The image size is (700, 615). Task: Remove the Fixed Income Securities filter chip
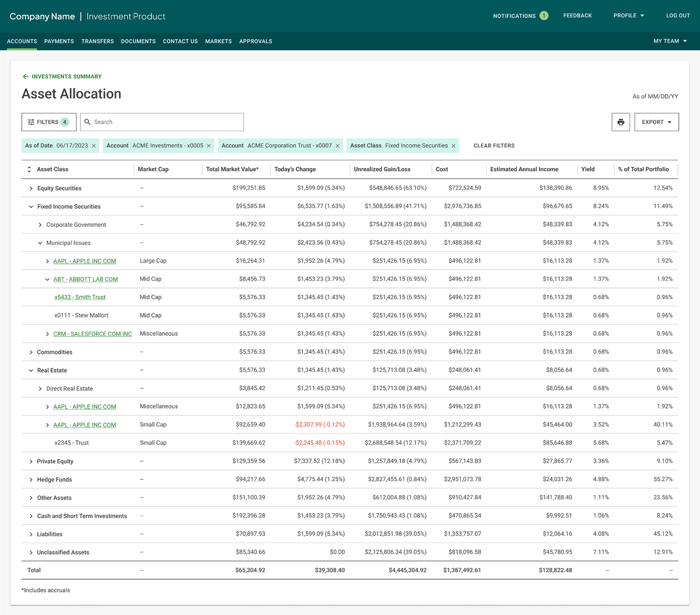point(454,146)
